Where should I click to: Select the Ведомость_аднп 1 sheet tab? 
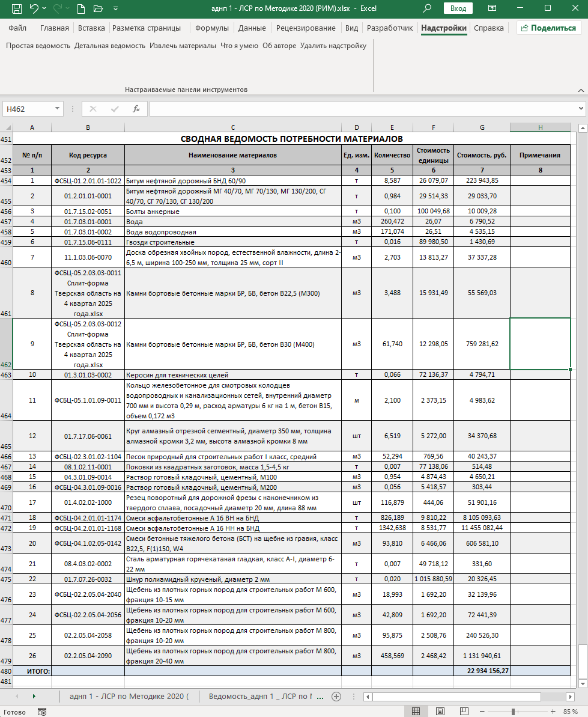click(259, 696)
